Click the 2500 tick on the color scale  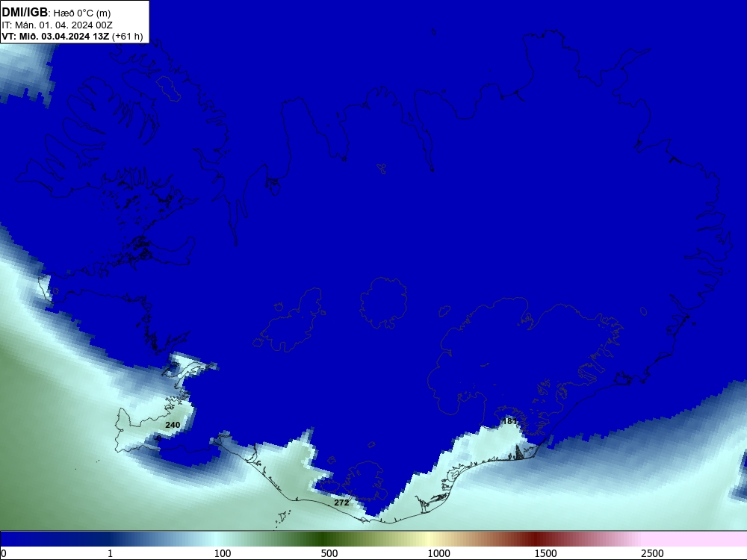652,553
